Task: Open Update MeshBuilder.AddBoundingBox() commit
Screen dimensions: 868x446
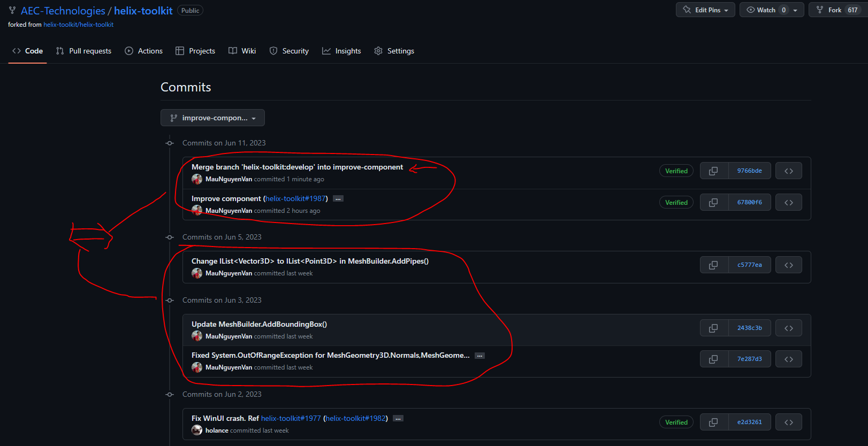Action: (x=259, y=324)
